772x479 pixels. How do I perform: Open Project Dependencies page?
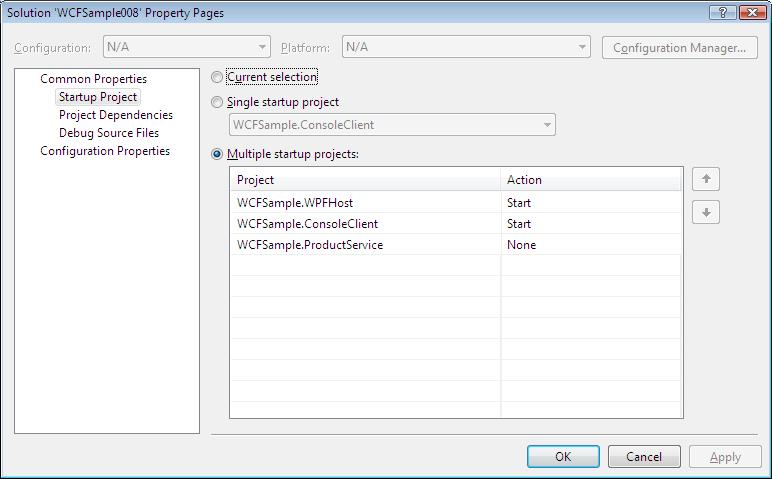point(116,115)
